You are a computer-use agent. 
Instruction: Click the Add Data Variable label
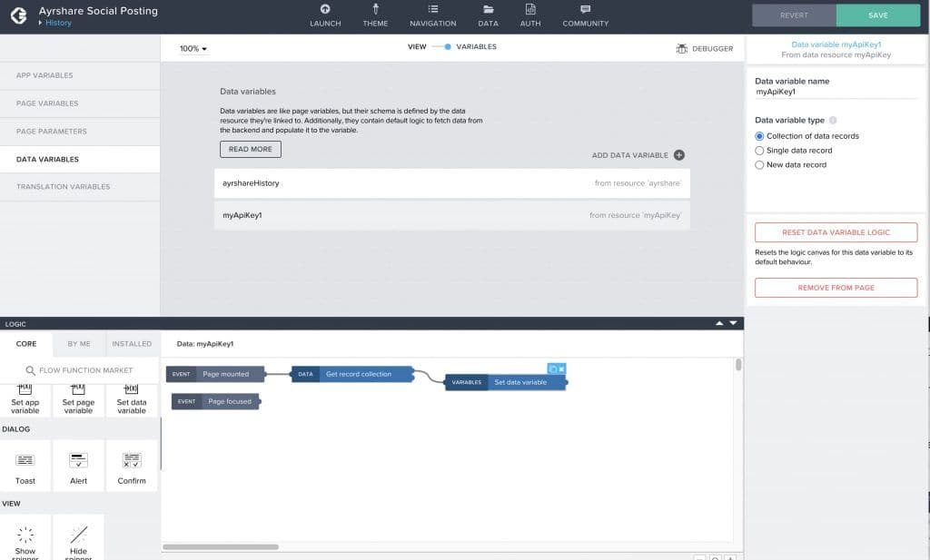(630, 155)
